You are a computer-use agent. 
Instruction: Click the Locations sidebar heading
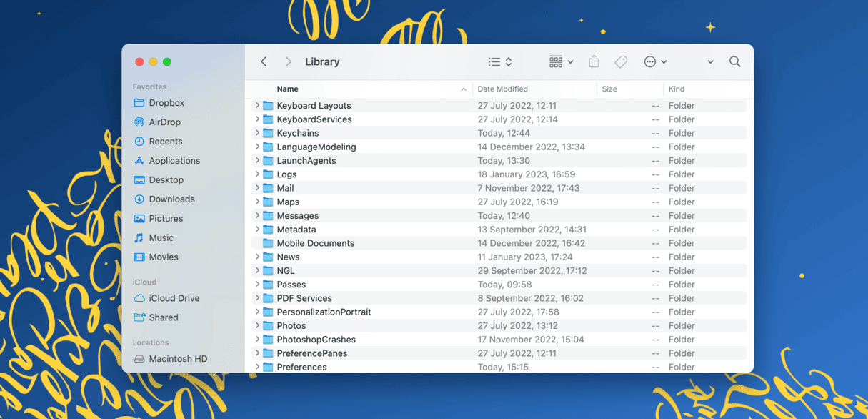pos(151,343)
